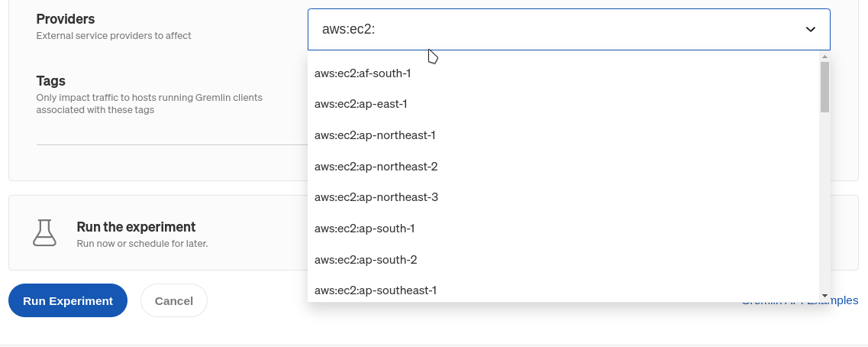Click the Run the experiment heading
The image size is (868, 347).
[x=136, y=227]
